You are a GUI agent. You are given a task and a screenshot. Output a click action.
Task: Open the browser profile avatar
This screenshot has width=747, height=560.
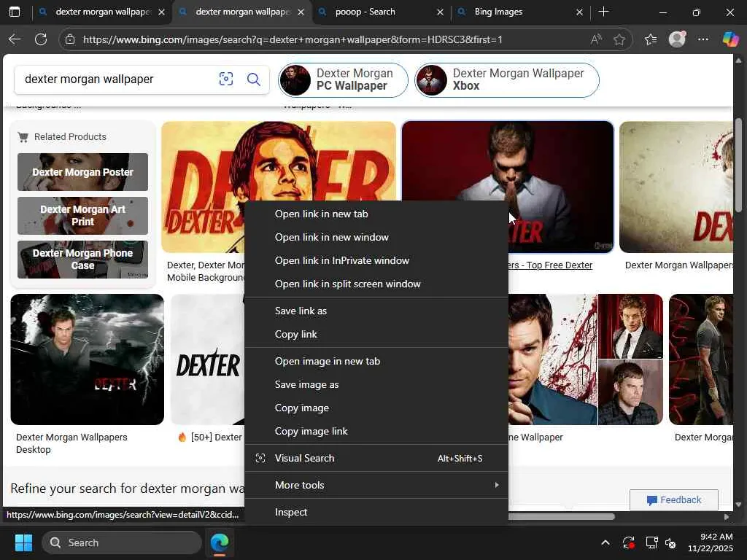677,39
